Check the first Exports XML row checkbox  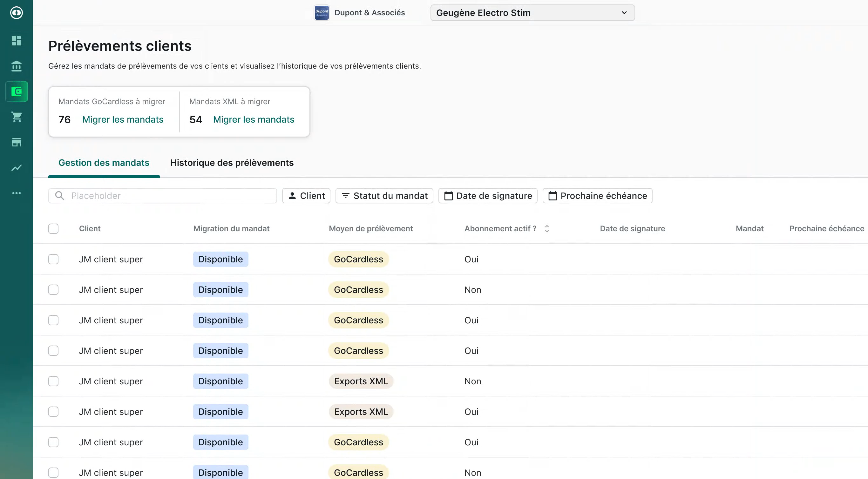point(53,381)
